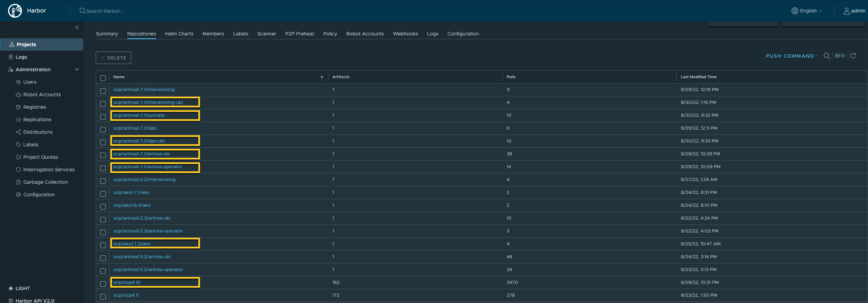868x303 pixels.
Task: Click the Registries icon in sidebar
Action: (x=18, y=107)
